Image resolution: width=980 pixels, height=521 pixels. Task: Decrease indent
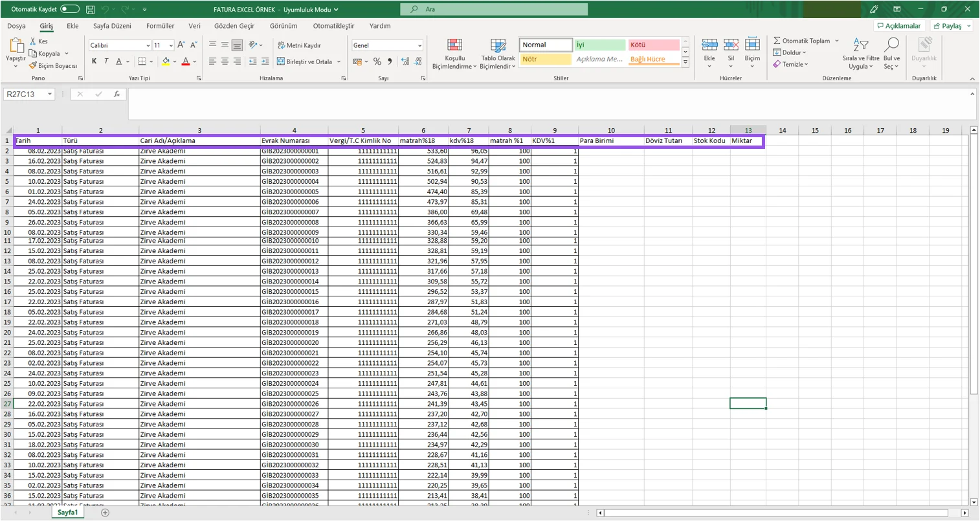point(253,61)
